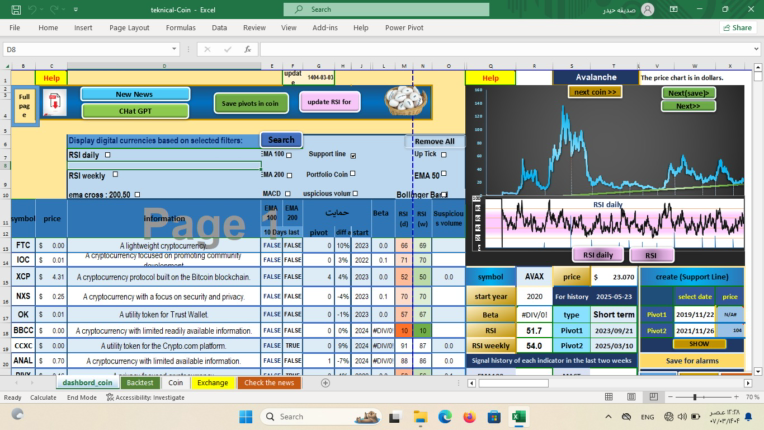Viewport: 764px width, 430px height.
Task: Click the vertical scrollbar down arrow
Action: (758, 372)
